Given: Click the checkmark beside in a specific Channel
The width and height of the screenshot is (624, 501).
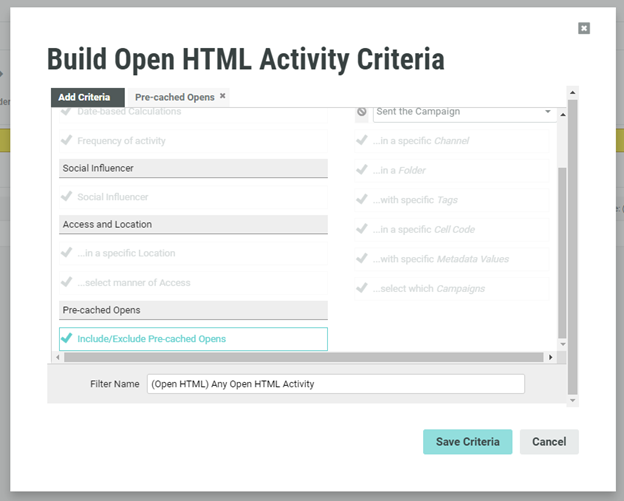Looking at the screenshot, I should (361, 141).
